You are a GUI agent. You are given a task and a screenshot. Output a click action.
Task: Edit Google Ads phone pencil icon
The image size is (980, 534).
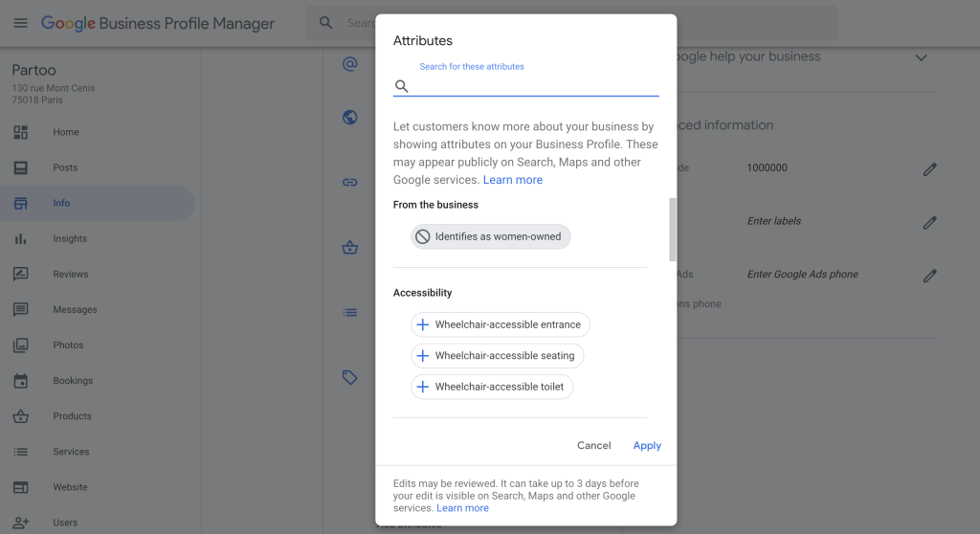930,276
